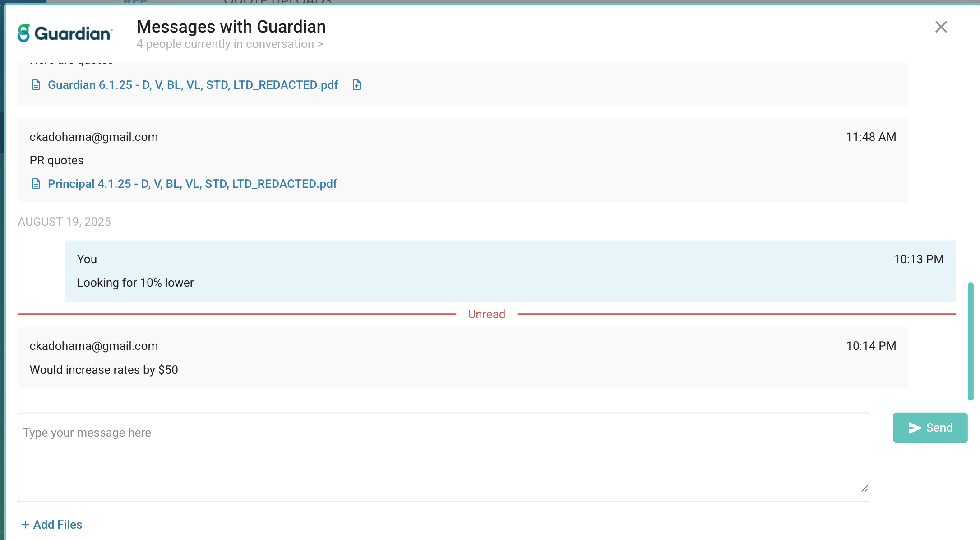
Task: Expand 4 people currently in conversation
Action: 230,44
